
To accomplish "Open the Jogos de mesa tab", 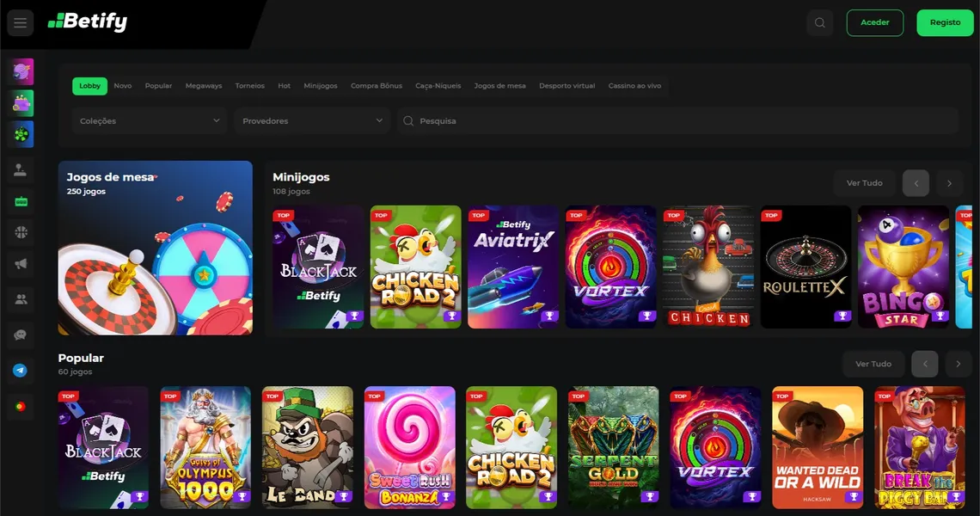I will click(499, 86).
